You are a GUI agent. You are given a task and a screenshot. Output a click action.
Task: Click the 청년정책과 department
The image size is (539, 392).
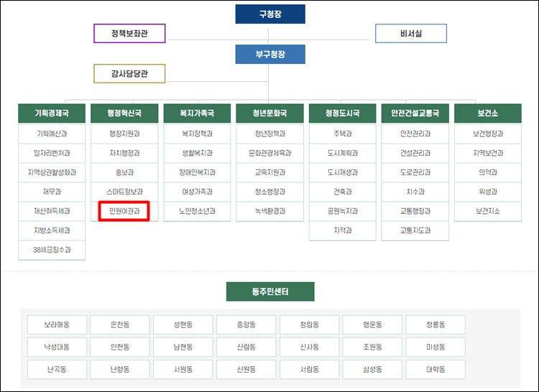point(269,134)
